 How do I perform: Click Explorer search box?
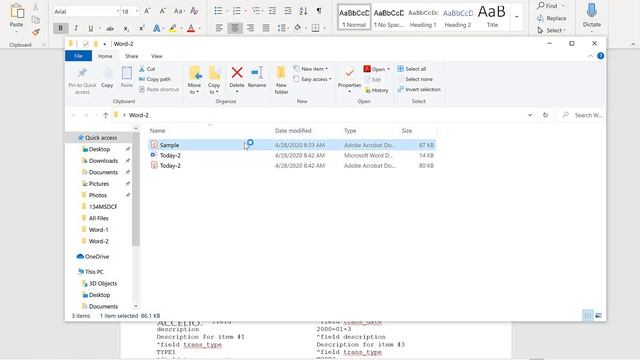[583, 115]
